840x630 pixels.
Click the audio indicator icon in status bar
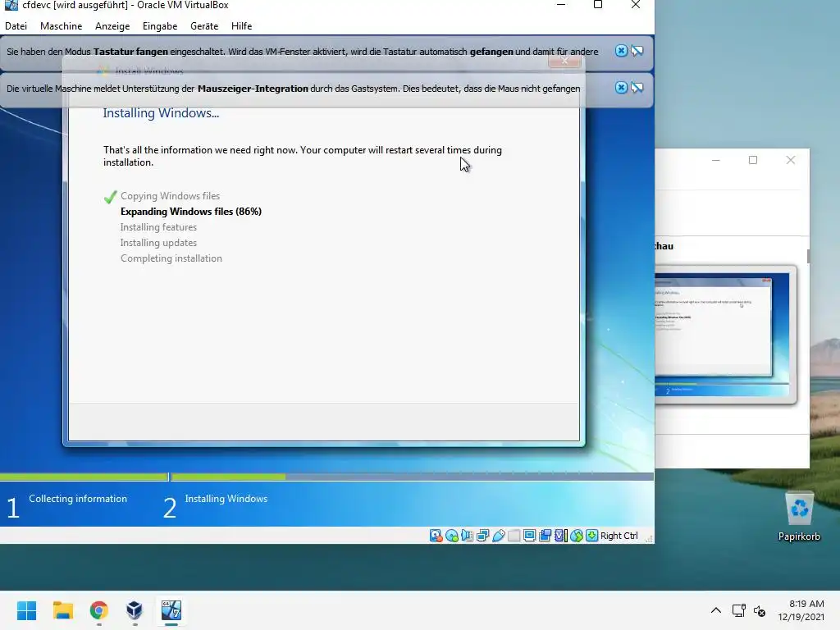point(467,536)
